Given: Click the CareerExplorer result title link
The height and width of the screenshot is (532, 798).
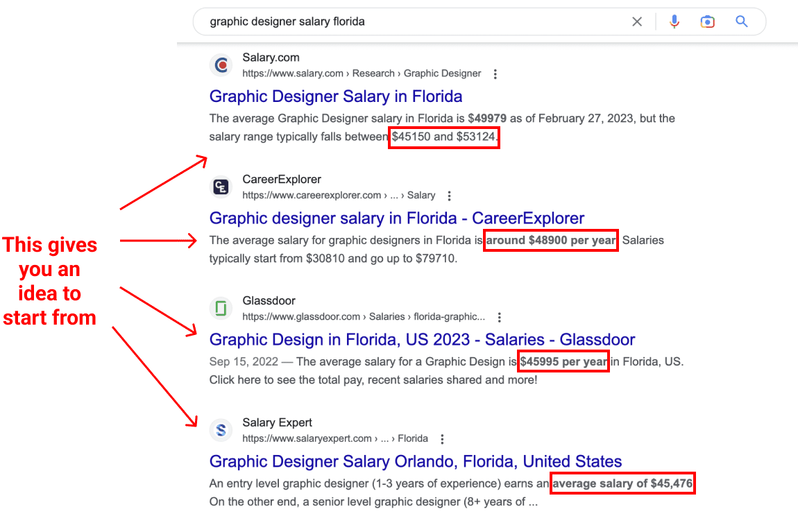Looking at the screenshot, I should (396, 218).
